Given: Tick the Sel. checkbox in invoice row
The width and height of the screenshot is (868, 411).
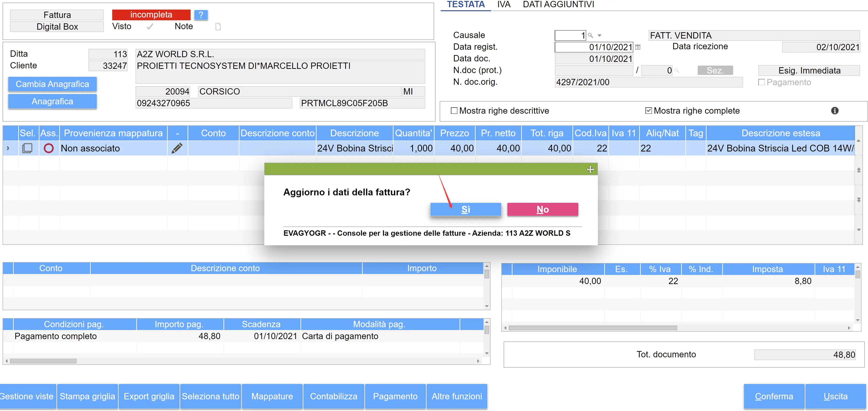Looking at the screenshot, I should (27, 148).
